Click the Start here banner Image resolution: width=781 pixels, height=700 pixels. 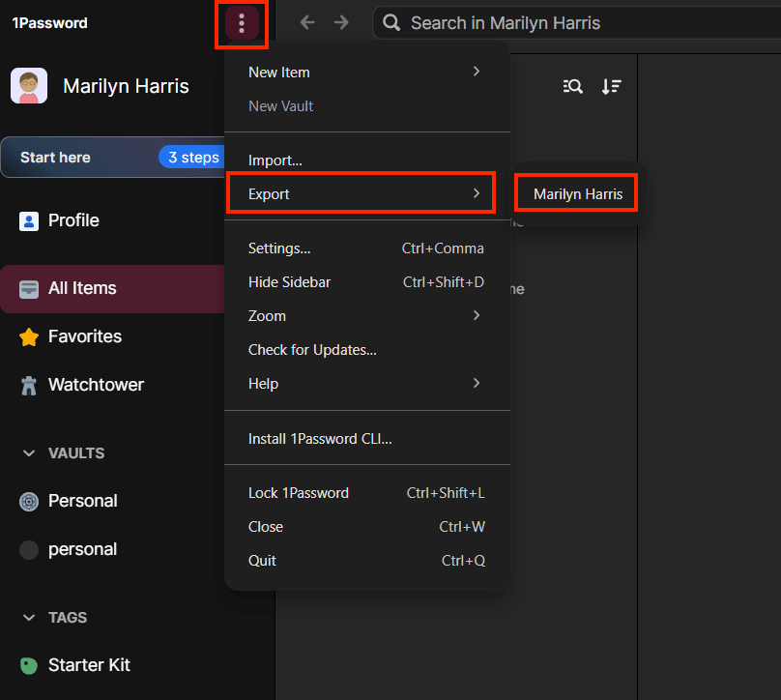(x=113, y=157)
